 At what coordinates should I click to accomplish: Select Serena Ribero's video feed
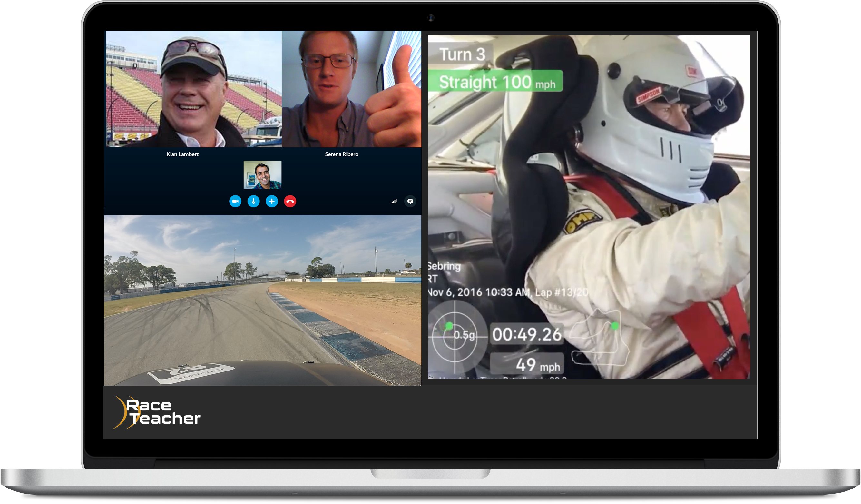(x=351, y=89)
